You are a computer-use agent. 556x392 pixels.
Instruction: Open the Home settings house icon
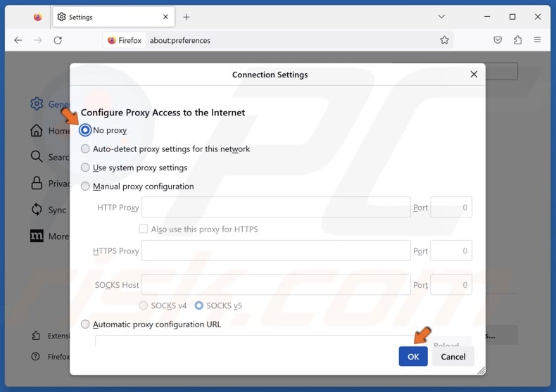coord(37,130)
